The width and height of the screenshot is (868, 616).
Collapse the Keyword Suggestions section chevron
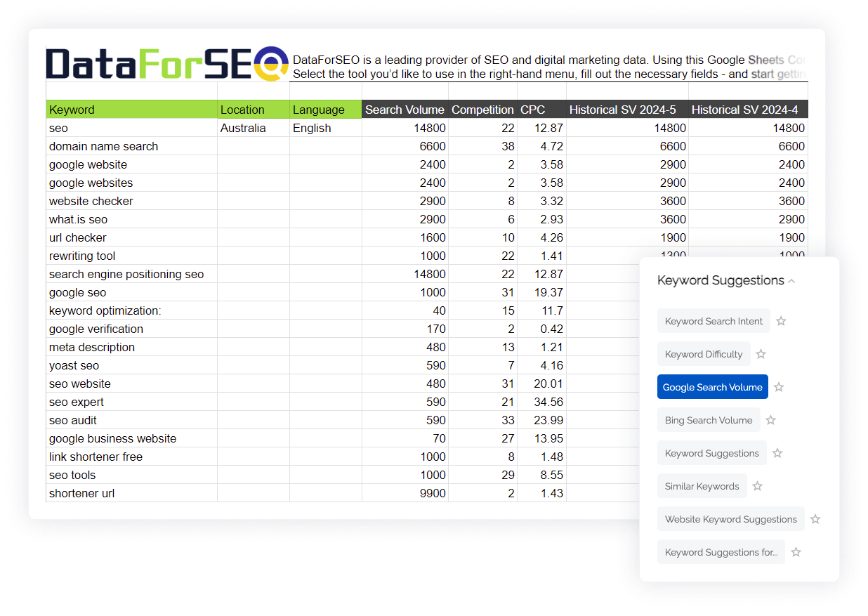click(792, 281)
